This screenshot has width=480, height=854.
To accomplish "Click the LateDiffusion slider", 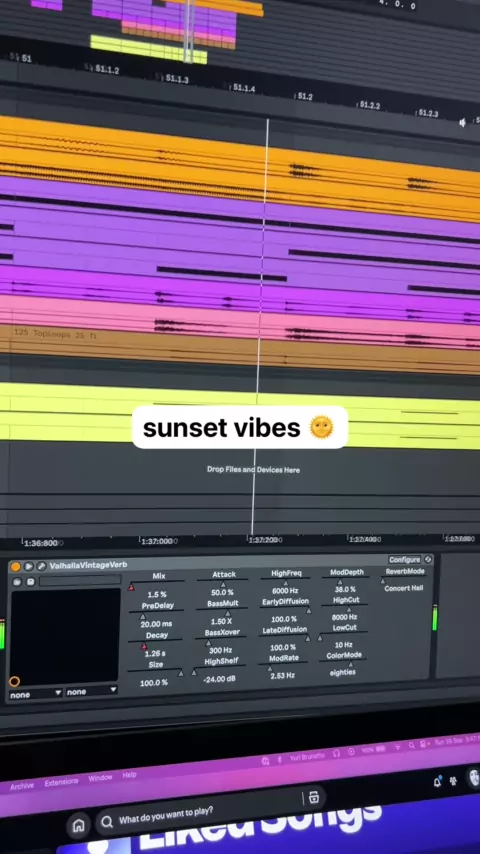I will click(284, 639).
